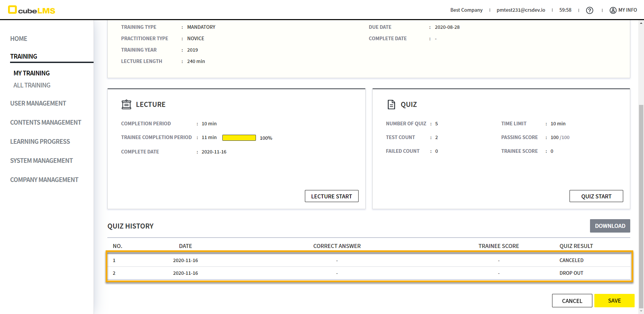Click the yellow SAVE button
644x314 pixels.
(x=614, y=301)
